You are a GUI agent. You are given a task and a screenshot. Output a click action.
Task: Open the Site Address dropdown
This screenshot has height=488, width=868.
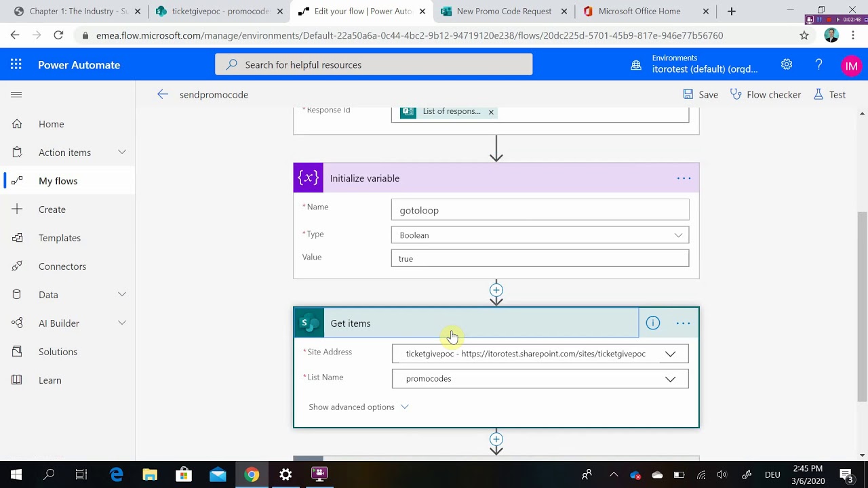pos(540,354)
